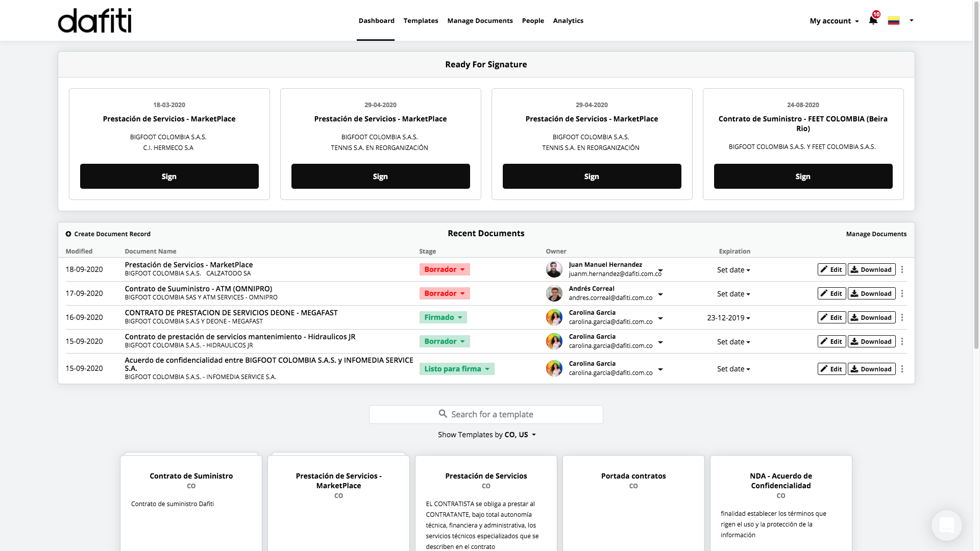This screenshot has width=980, height=551.
Task: Open the Portada contratos template card
Action: tap(633, 503)
